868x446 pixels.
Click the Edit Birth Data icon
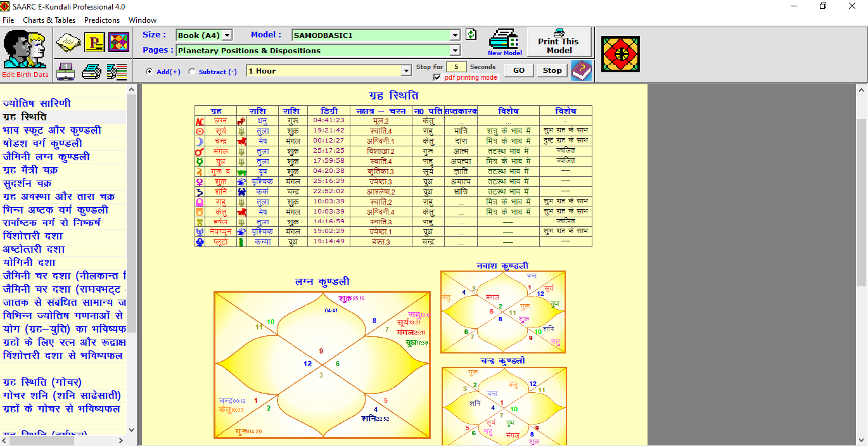[x=25, y=53]
